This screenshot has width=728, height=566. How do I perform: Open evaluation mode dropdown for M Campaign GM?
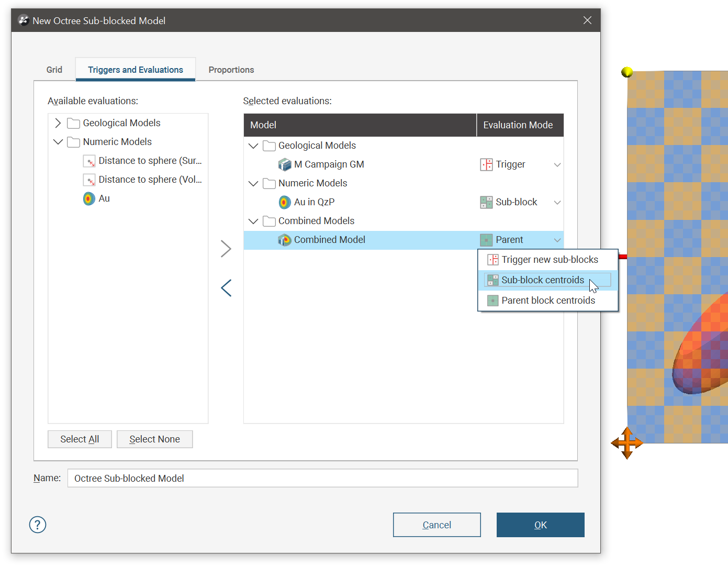click(557, 164)
